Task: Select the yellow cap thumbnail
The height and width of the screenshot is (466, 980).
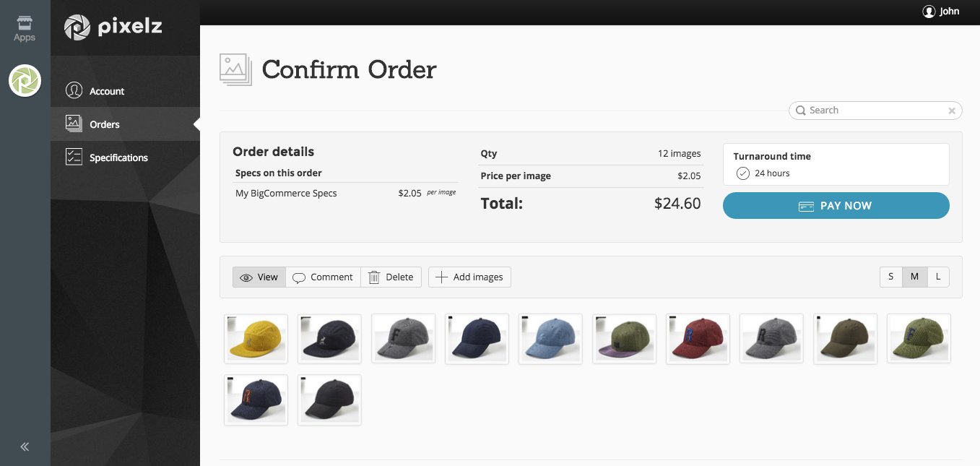Action: (x=256, y=339)
